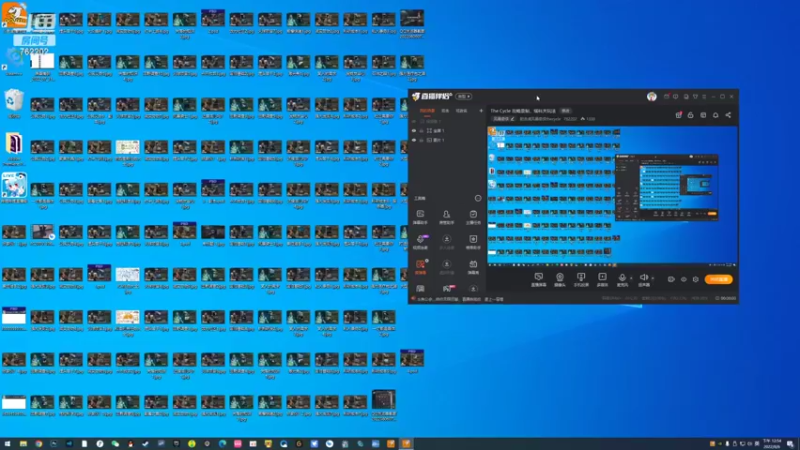The width and height of the screenshot is (800, 450).
Task: Toggle the lock for the image source
Action: click(x=421, y=140)
